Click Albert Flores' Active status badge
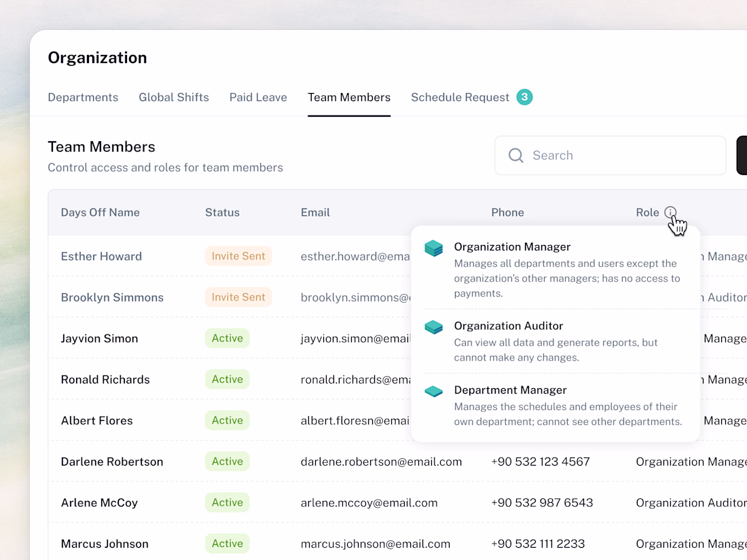Screen dimensions: 747x560 click(227, 420)
